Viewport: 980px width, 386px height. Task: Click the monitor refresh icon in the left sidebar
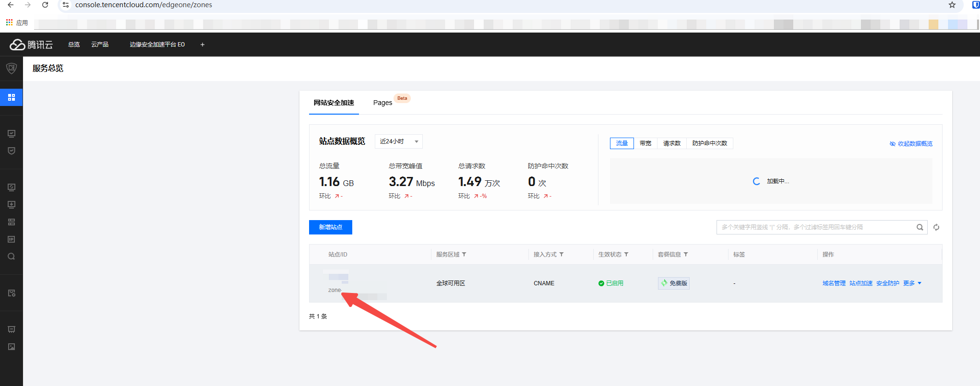point(12,187)
